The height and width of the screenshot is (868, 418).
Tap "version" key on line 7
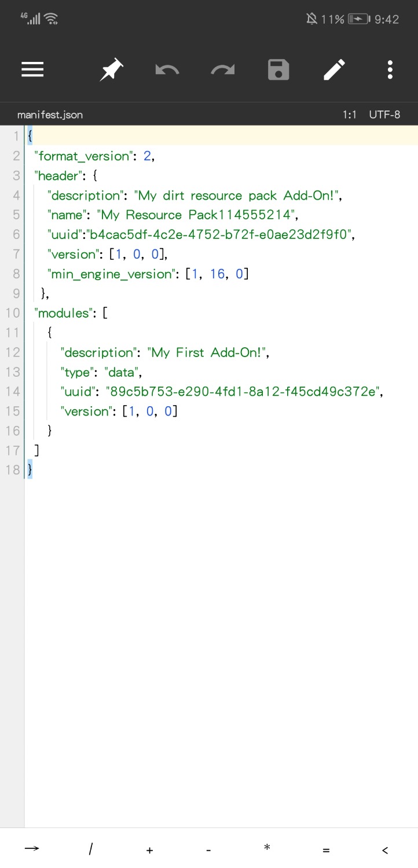point(74,255)
